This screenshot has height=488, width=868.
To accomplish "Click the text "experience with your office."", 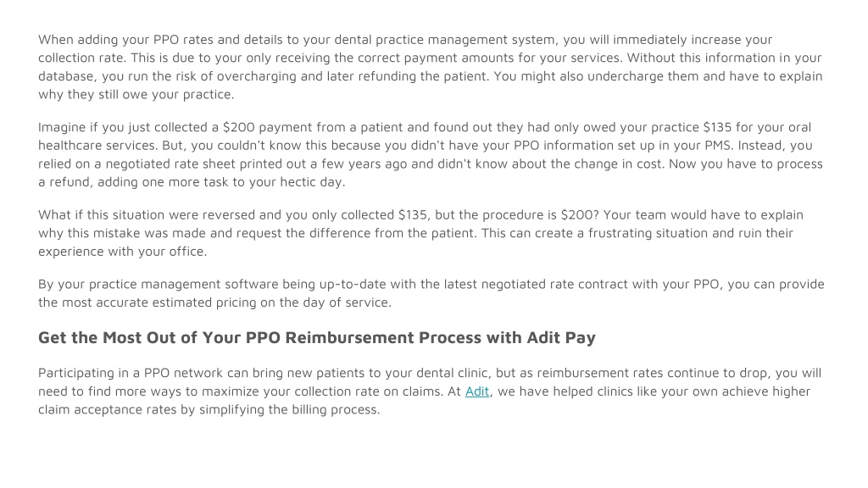I will (x=122, y=252).
